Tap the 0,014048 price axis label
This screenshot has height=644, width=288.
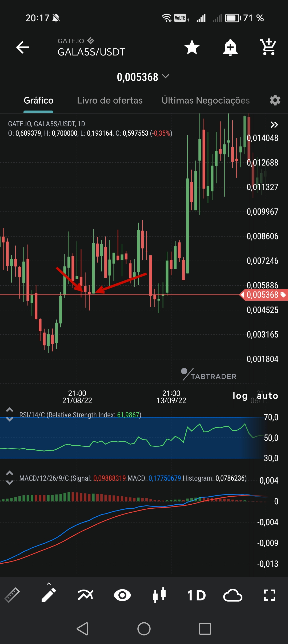262,138
